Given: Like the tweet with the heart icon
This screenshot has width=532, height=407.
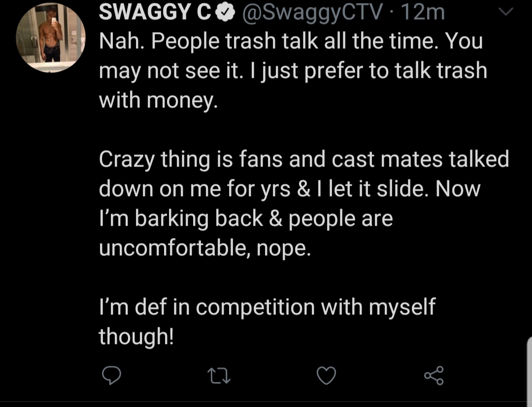Looking at the screenshot, I should [x=327, y=375].
